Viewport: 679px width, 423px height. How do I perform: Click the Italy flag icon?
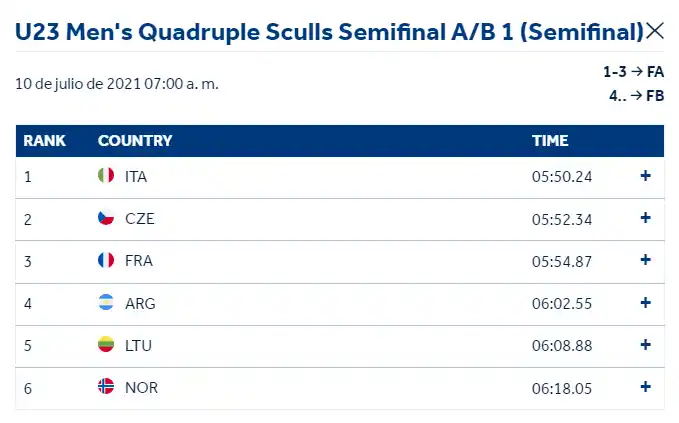[x=105, y=176]
